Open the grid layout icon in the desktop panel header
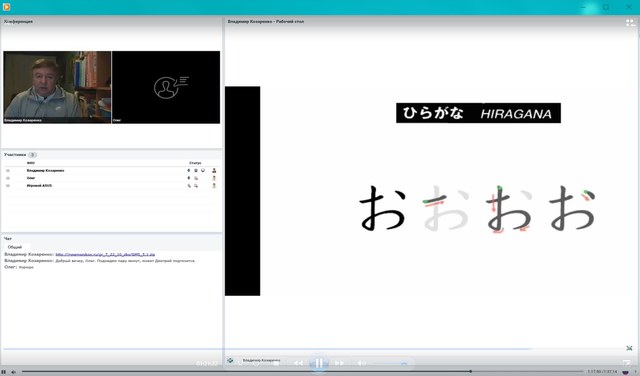The width and height of the screenshot is (640, 376). click(630, 23)
